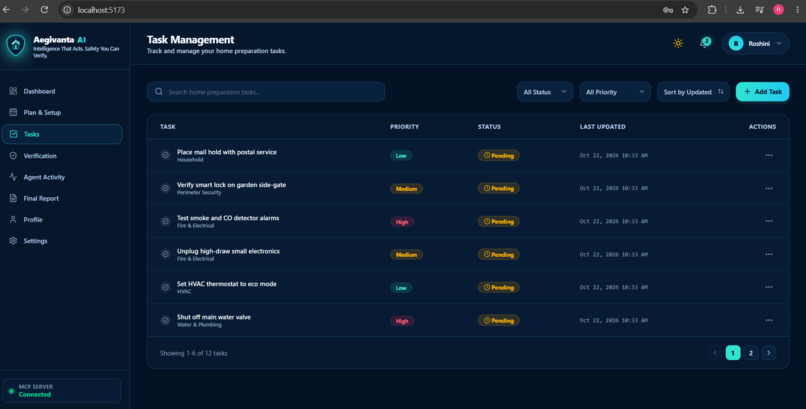Viewport: 806px width, 409px height.
Task: Check off 'Shut off main water valve'
Action: 166,320
